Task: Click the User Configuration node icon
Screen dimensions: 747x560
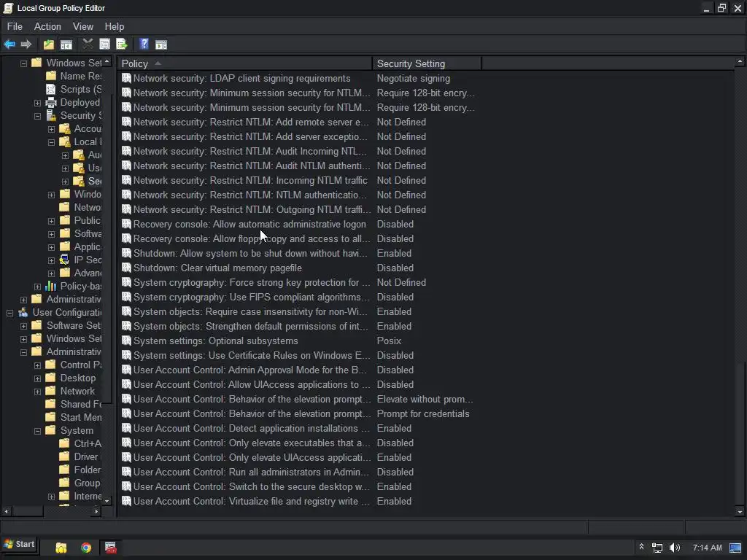Action: (x=23, y=312)
